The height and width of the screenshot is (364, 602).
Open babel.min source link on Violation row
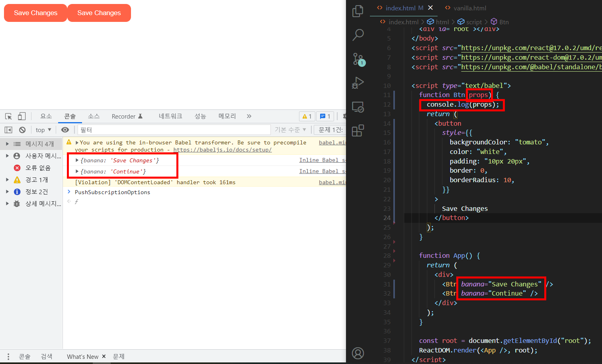[x=332, y=182]
